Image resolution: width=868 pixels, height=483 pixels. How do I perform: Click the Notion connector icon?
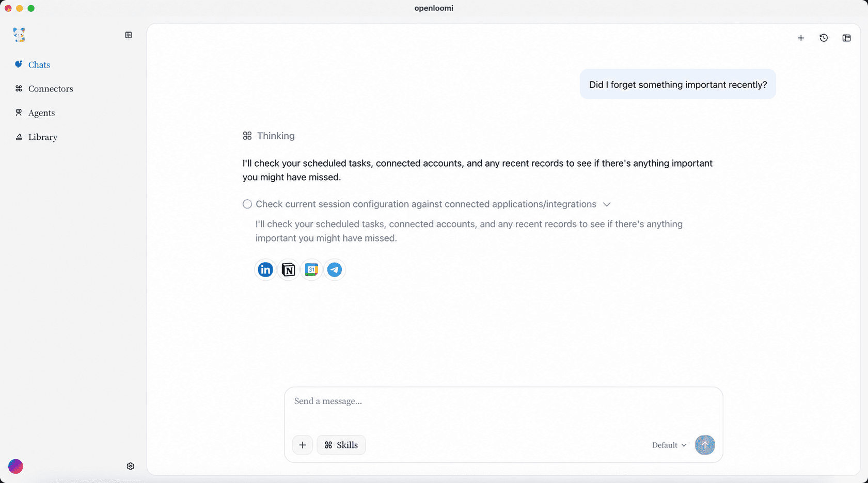[289, 269]
